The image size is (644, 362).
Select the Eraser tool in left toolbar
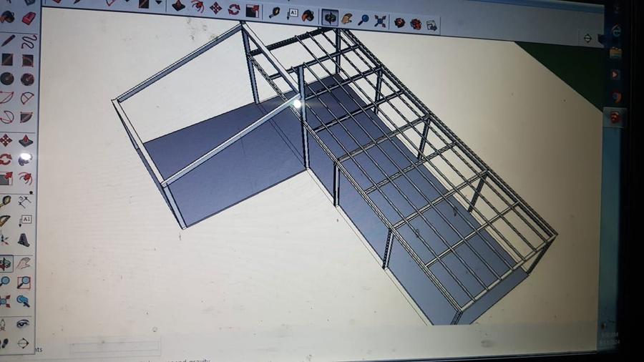(28, 18)
